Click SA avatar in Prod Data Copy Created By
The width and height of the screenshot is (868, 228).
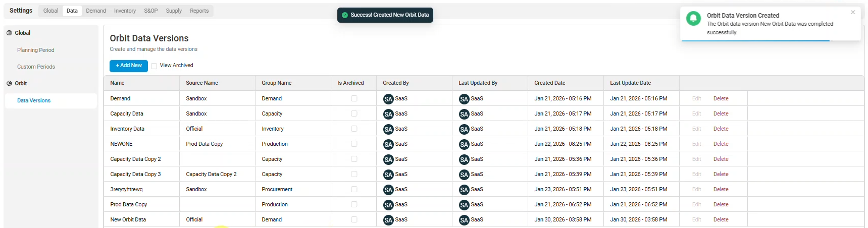pyautogui.click(x=388, y=205)
